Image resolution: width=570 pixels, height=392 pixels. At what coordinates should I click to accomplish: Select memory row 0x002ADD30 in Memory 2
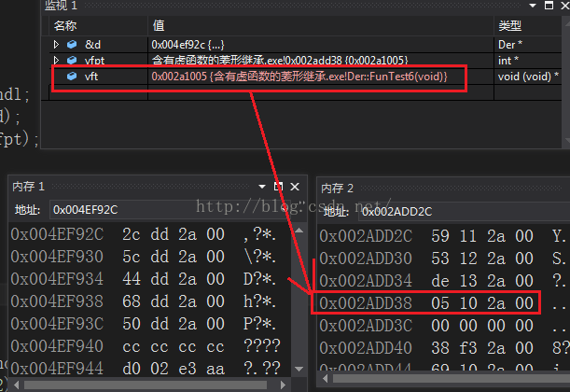(x=444, y=259)
